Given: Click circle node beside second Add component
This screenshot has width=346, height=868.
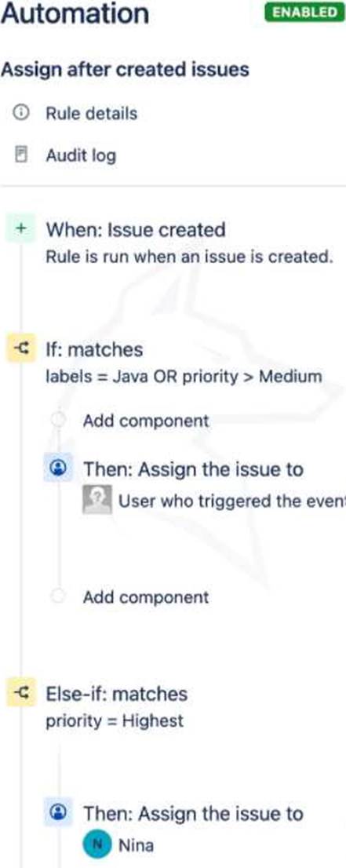Looking at the screenshot, I should [58, 596].
